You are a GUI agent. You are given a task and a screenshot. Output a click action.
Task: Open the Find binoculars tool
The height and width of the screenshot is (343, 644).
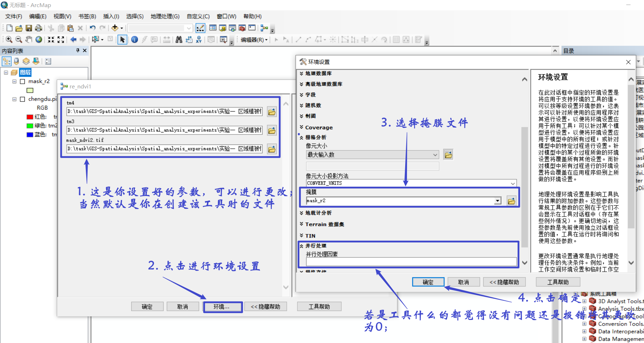point(179,39)
